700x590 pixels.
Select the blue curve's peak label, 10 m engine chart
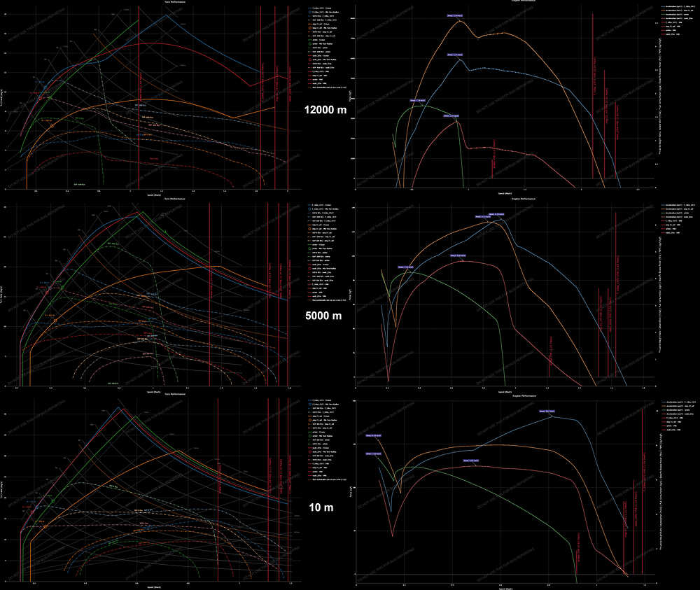[547, 412]
